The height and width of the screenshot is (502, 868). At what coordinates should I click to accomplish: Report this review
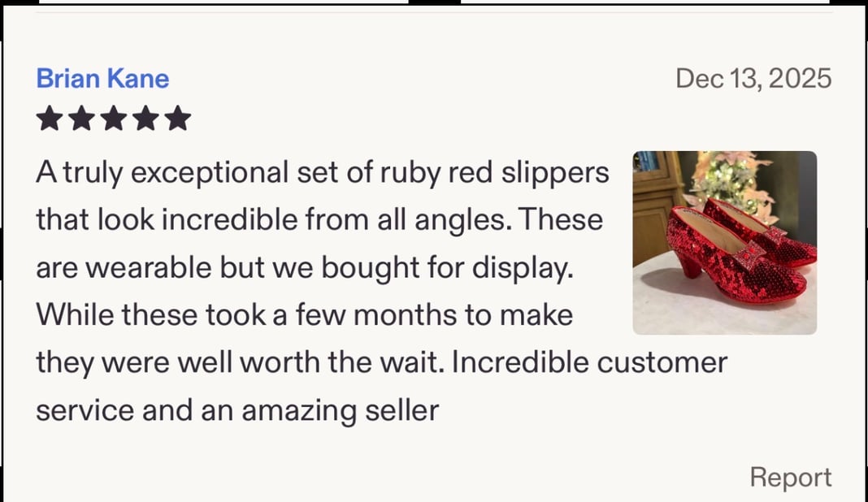tap(790, 477)
